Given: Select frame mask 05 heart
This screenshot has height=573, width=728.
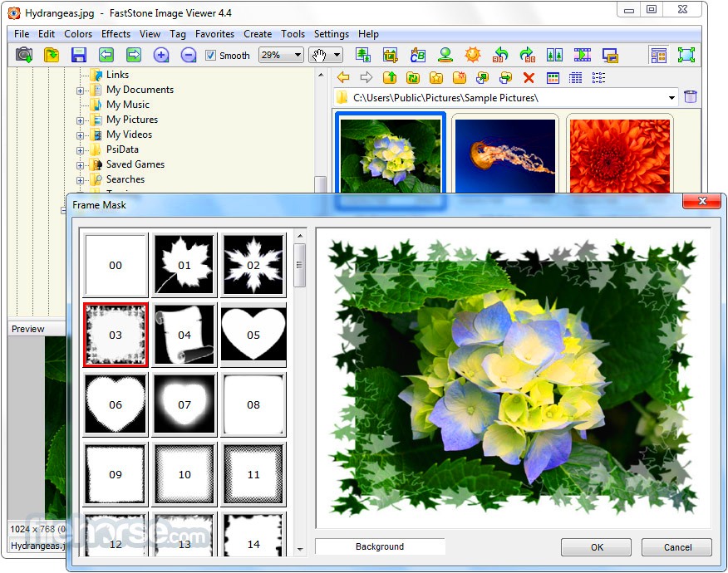Looking at the screenshot, I should point(253,335).
